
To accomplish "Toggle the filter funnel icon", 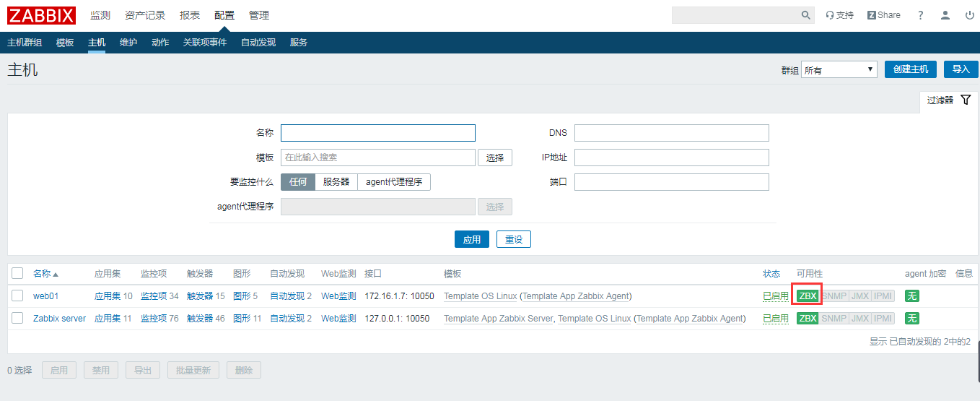I will tap(966, 100).
